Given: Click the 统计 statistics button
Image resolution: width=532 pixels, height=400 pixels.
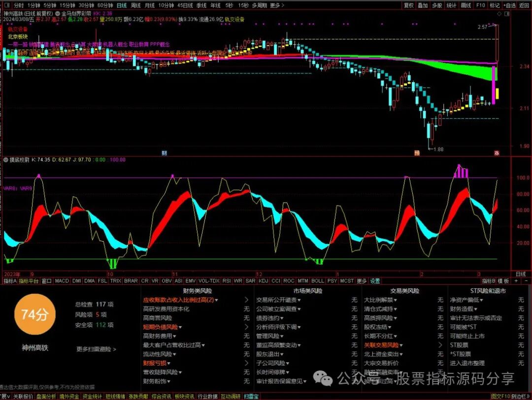Looking at the screenshot, I should (451, 5).
